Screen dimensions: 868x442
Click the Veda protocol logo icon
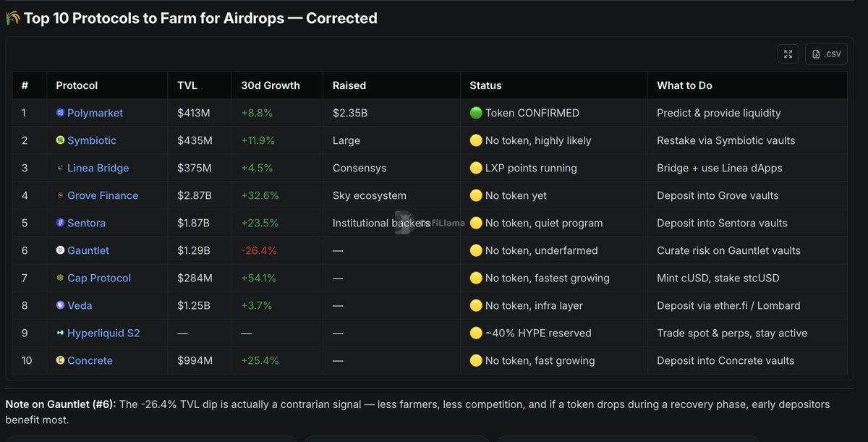click(x=61, y=305)
